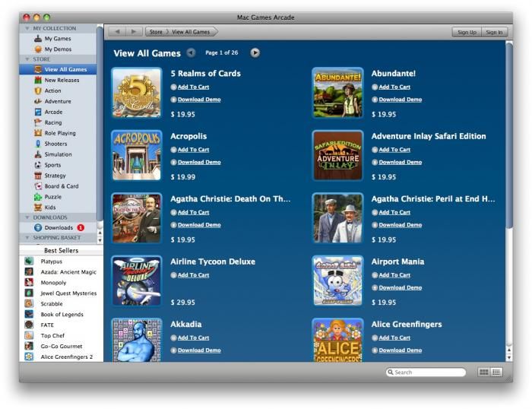This screenshot has width=532, height=409.
Task: Download demo of Alice Greenfingers
Action: point(401,350)
